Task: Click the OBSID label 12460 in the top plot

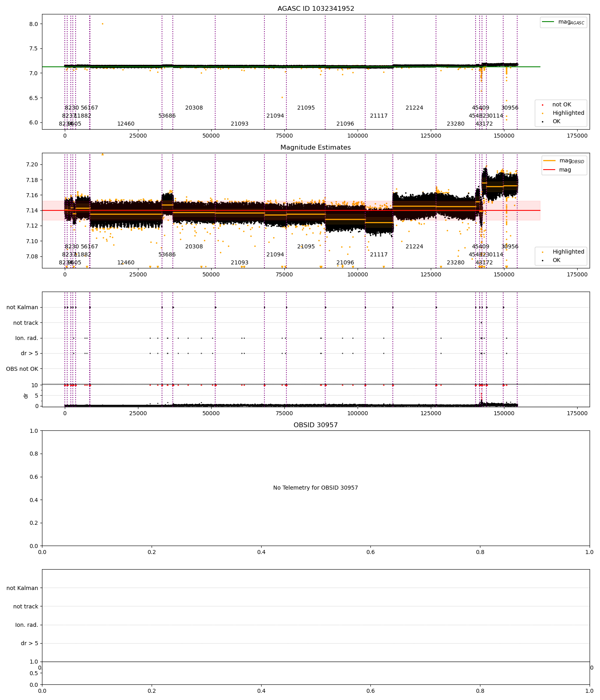Action: [x=126, y=124]
